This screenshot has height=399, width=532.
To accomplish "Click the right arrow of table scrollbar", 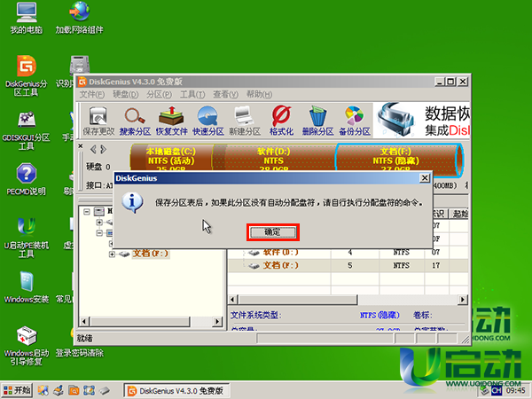I will tap(463, 300).
